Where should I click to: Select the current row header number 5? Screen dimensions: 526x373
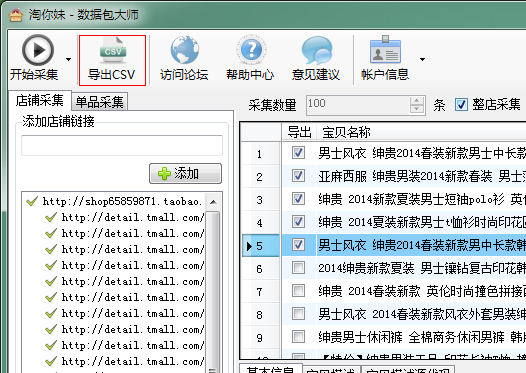[x=260, y=246]
